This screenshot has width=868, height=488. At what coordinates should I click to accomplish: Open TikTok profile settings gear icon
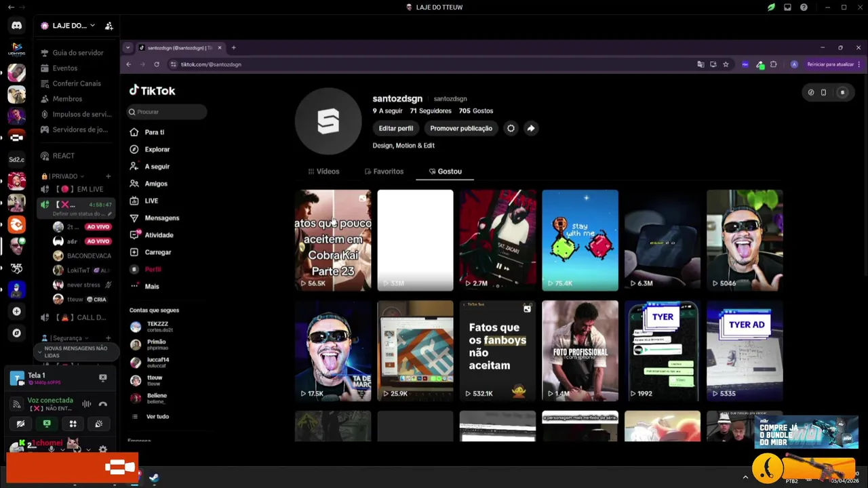pos(511,128)
